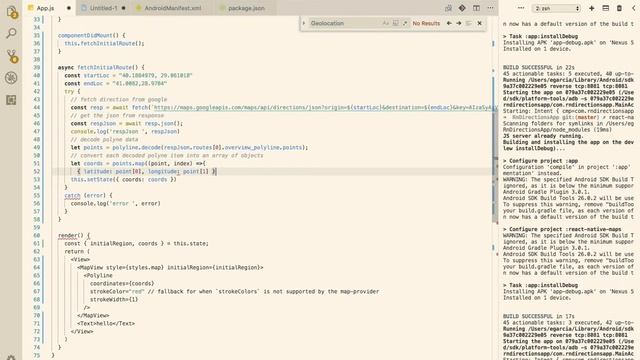Click line number 60 in gutter
640x360 pixels.
(x=37, y=236)
